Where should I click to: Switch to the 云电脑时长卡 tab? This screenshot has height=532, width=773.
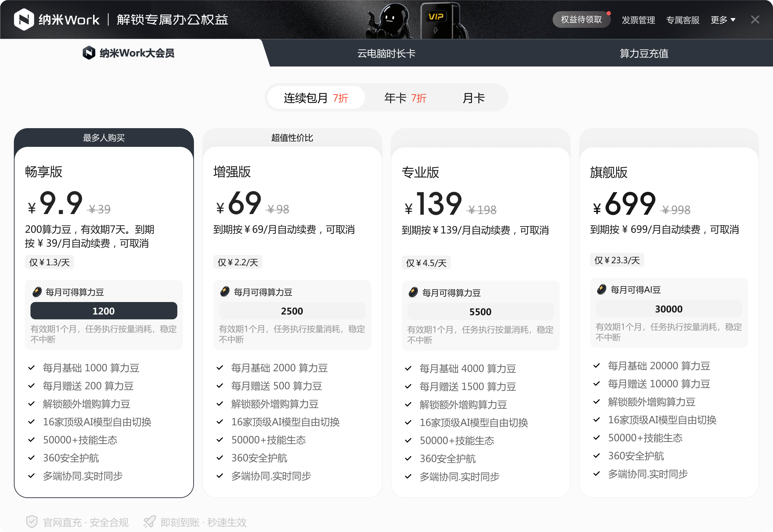pyautogui.click(x=386, y=53)
